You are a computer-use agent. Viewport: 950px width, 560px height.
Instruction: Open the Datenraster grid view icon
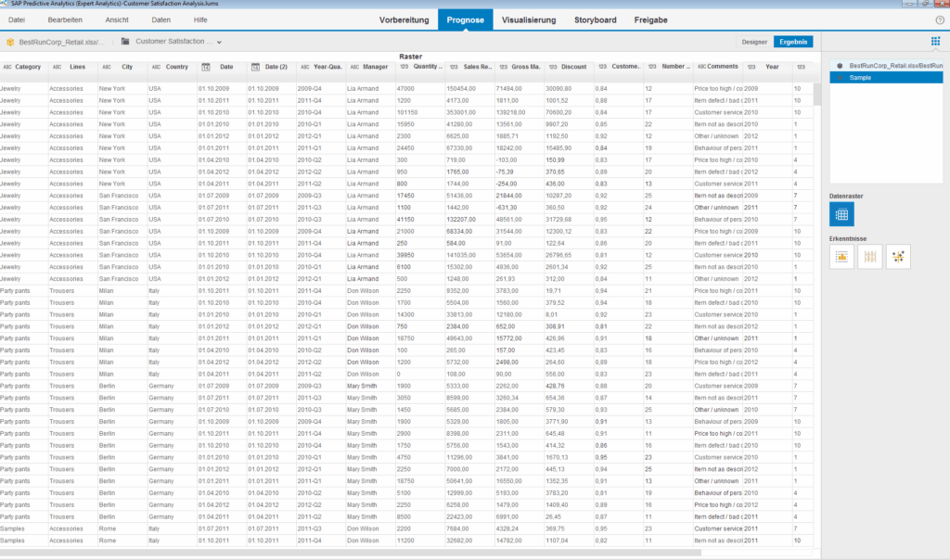(x=842, y=214)
